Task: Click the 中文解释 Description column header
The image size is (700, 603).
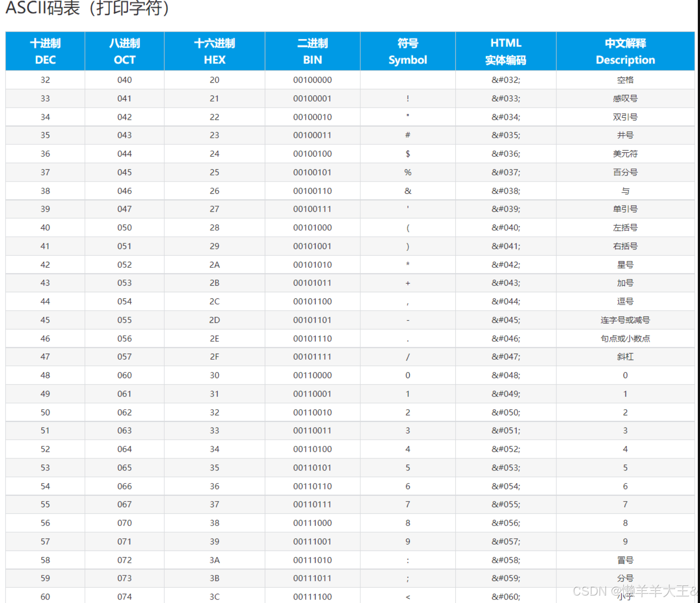Action: click(x=625, y=51)
